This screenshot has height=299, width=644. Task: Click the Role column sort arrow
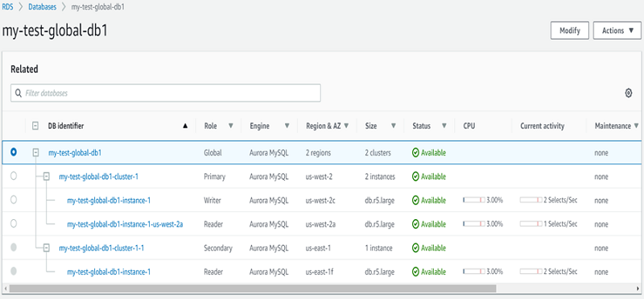pos(231,126)
